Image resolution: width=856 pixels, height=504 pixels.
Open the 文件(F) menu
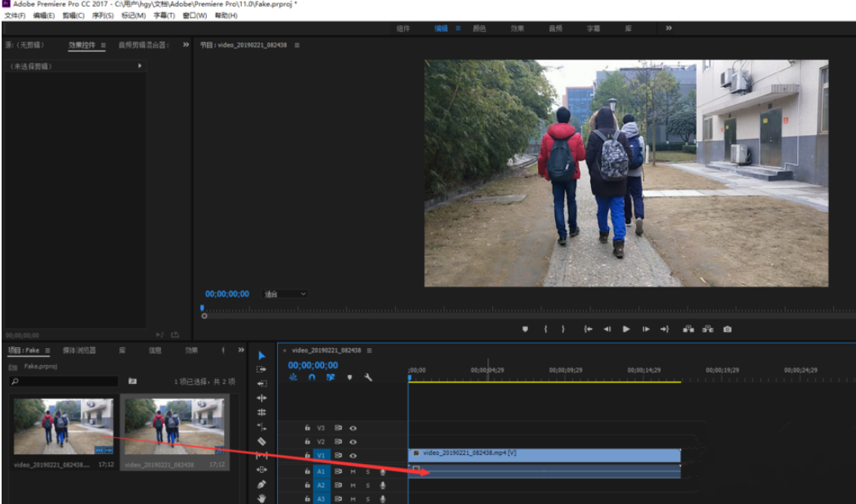click(15, 16)
